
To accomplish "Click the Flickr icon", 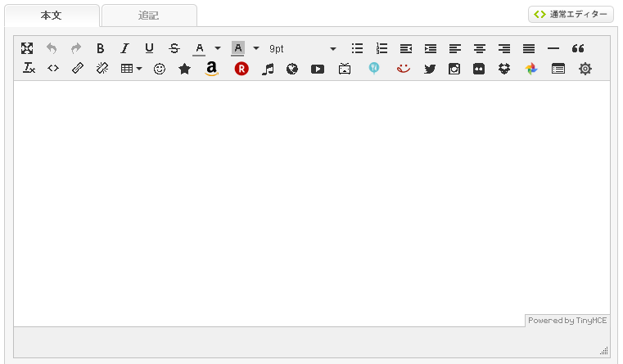I will pyautogui.click(x=479, y=69).
